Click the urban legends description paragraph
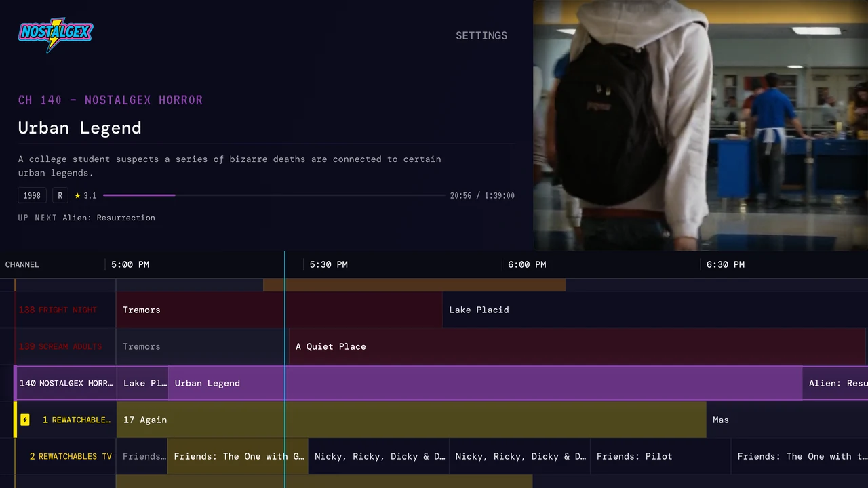868x488 pixels. click(230, 166)
